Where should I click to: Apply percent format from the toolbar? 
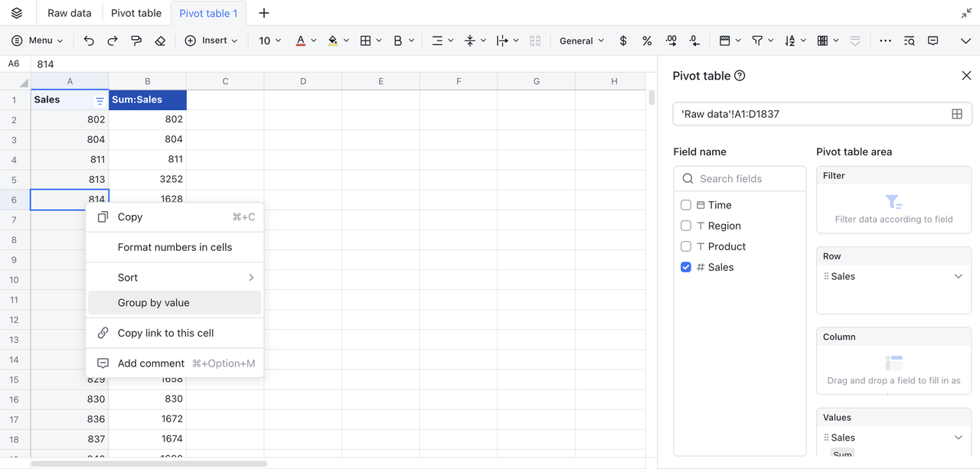(x=647, y=41)
